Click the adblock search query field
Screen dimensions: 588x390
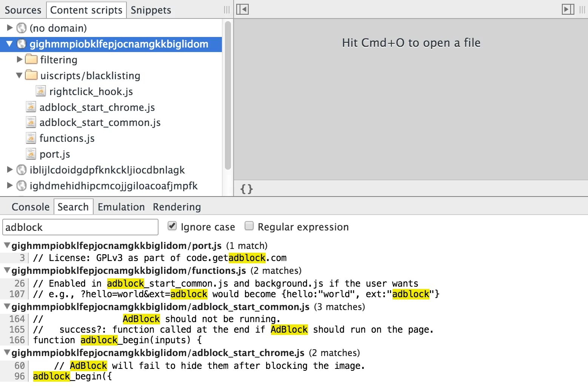pos(80,227)
